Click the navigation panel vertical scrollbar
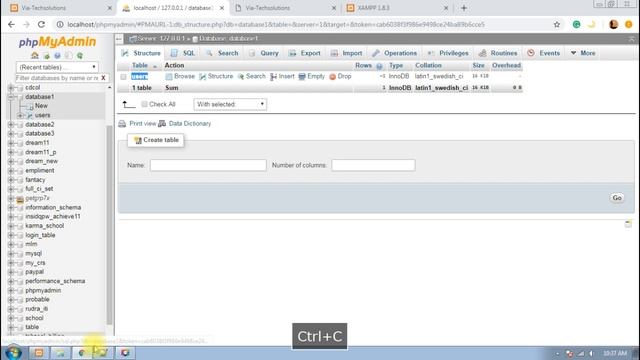Screen dimensions: 640x360 click(x=109, y=224)
